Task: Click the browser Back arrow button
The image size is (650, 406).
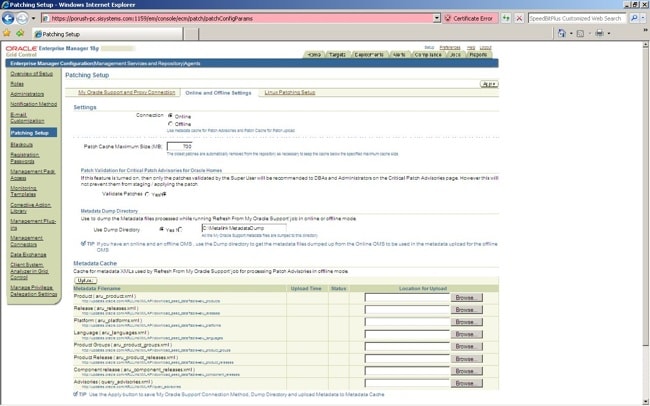Action: point(8,18)
